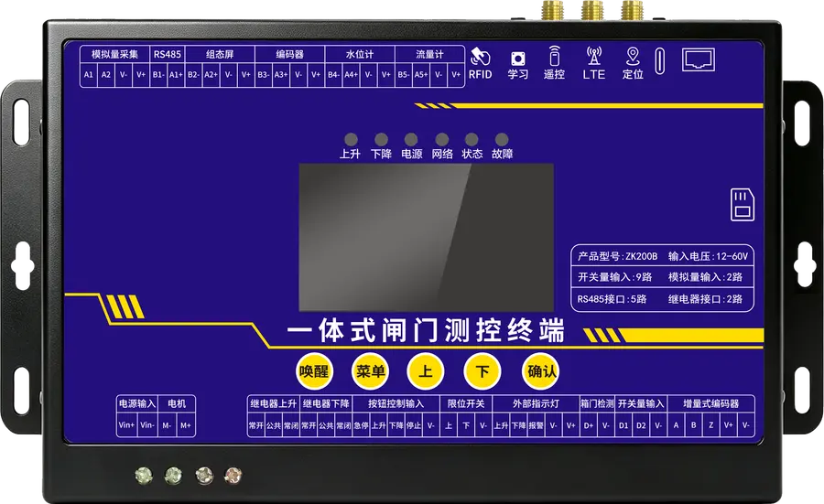Click the yellow 唤醒 wake button
The height and width of the screenshot is (504, 824).
(314, 371)
